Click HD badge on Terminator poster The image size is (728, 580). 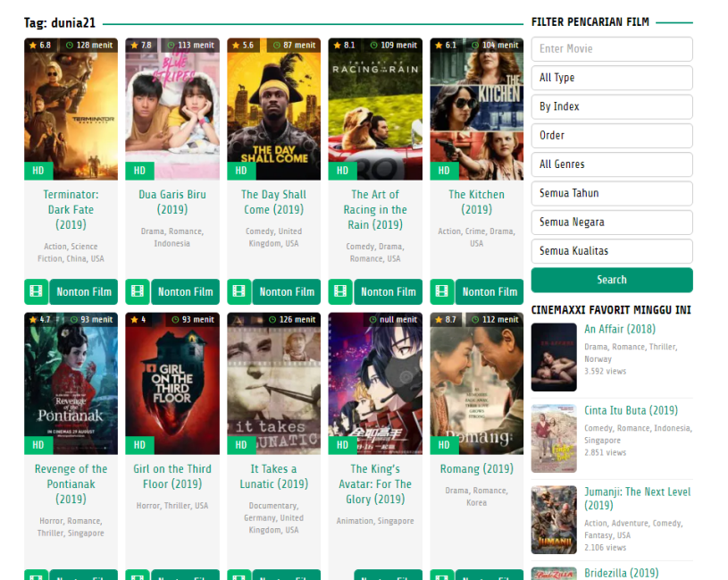[x=38, y=171]
